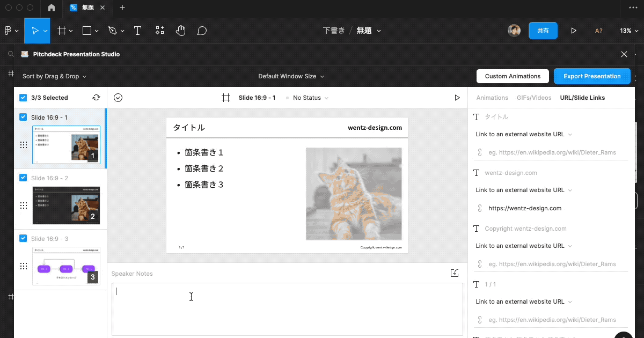
Task: Select the Frame tool
Action: click(x=62, y=31)
